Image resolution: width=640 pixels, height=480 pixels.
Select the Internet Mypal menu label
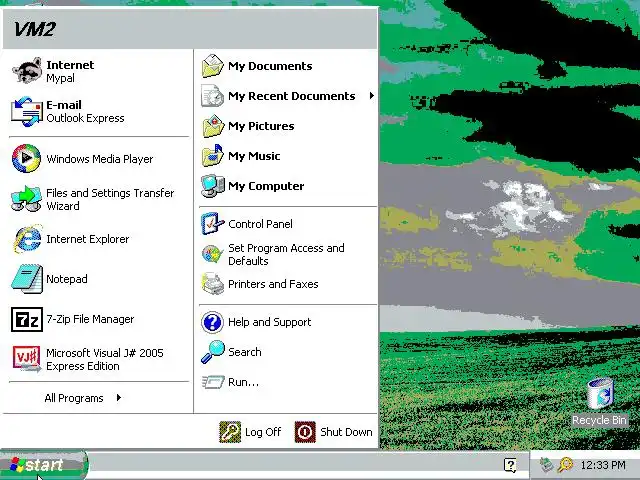point(70,71)
